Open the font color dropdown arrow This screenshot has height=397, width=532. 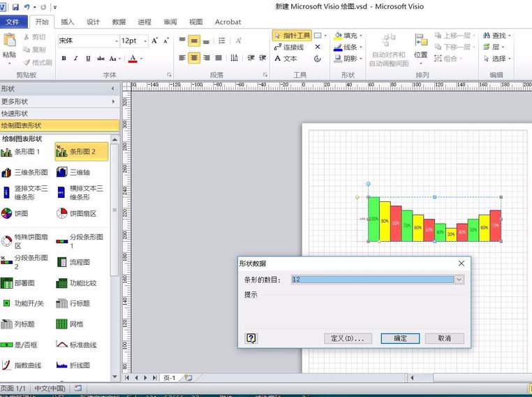tap(141, 59)
